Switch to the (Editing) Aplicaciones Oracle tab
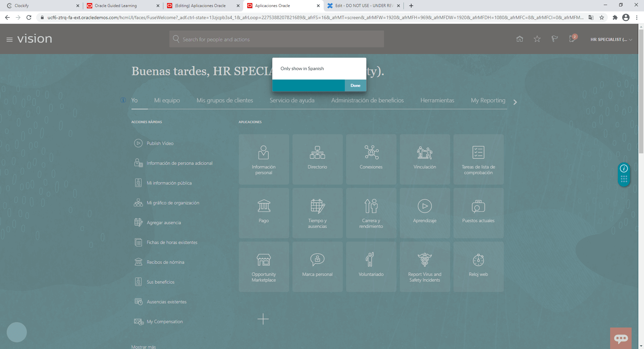 pos(203,6)
